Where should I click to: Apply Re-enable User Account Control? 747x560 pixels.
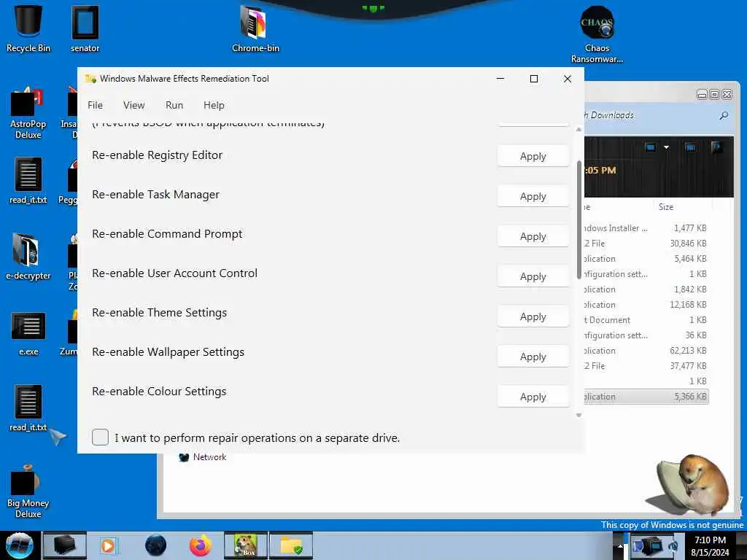[x=533, y=276]
